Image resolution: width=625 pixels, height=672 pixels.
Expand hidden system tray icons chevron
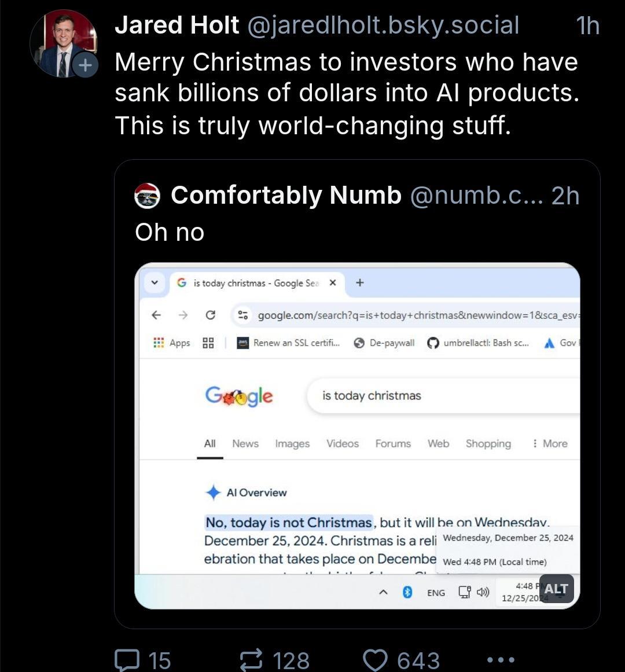(x=384, y=592)
